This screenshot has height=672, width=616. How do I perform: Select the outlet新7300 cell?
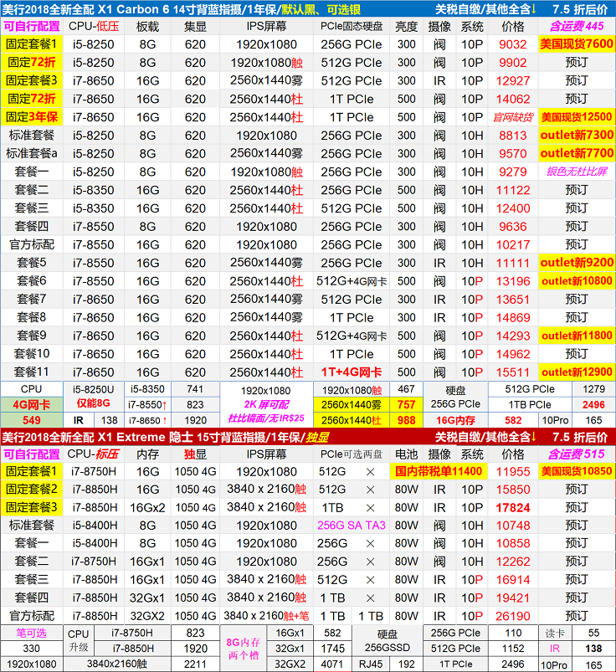577,135
